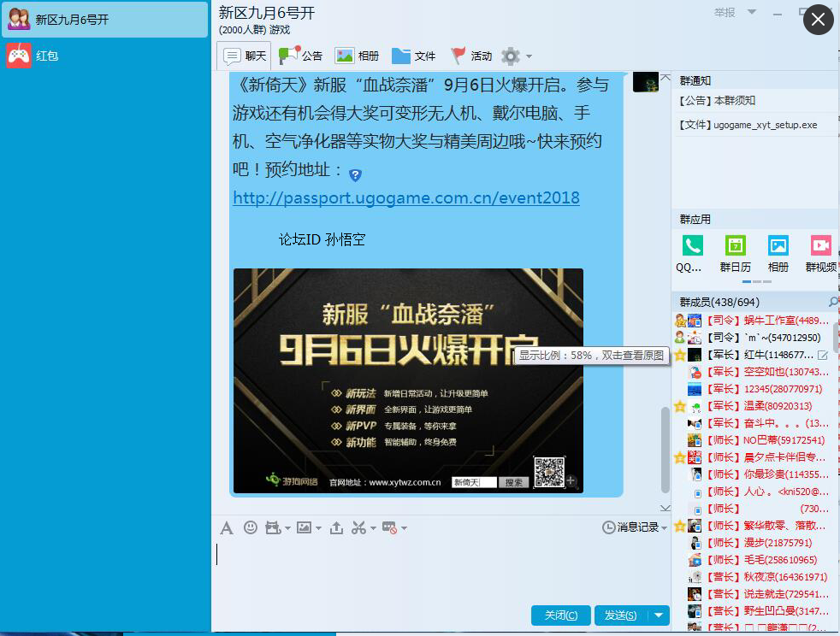Open the 相册 app under 群应用
The image size is (840, 636).
pos(778,245)
